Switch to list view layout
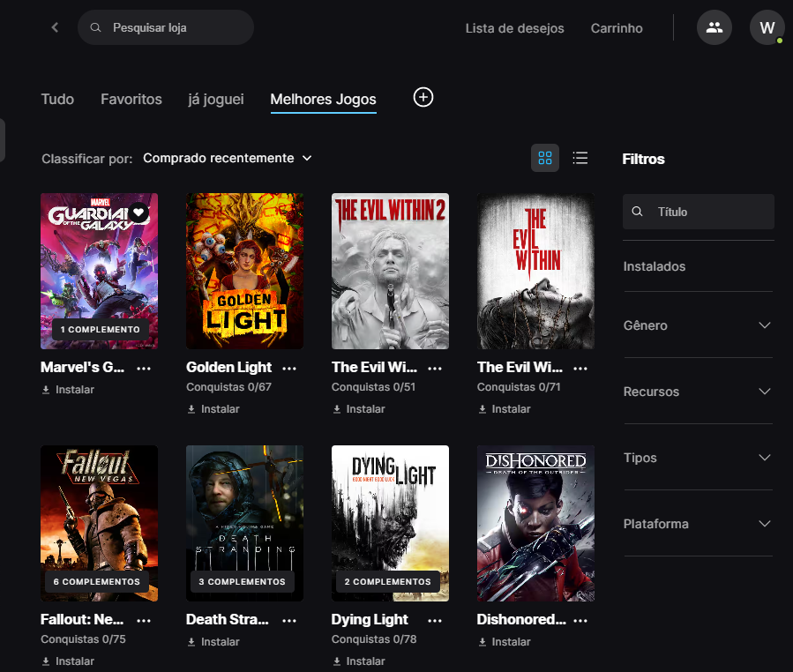 [580, 158]
